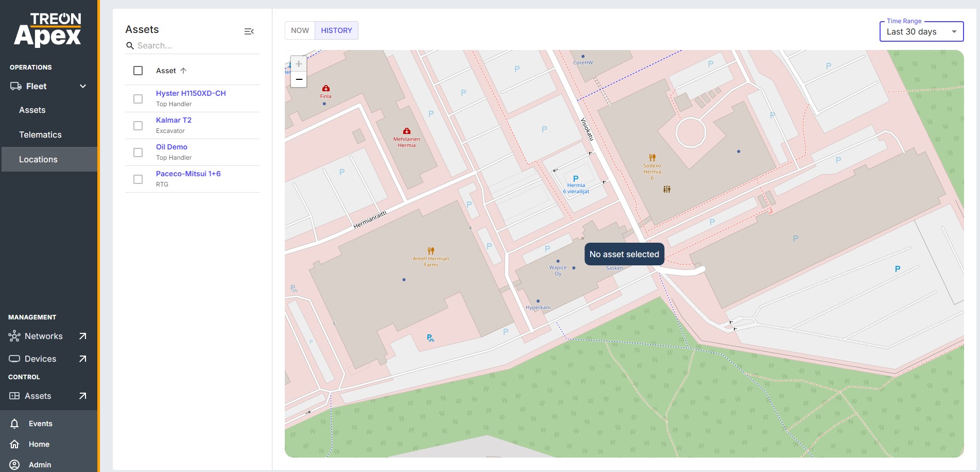Open Events notifications
The image size is (980, 472).
(41, 424)
